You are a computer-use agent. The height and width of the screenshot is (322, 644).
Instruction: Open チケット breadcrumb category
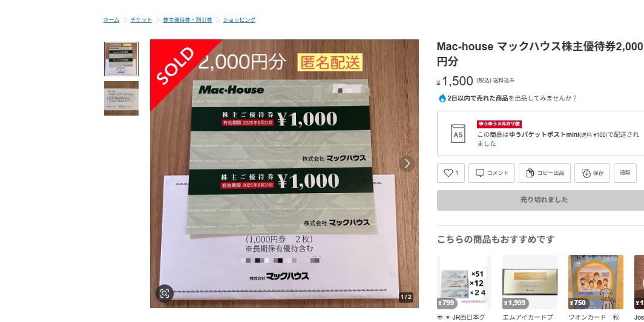(141, 20)
